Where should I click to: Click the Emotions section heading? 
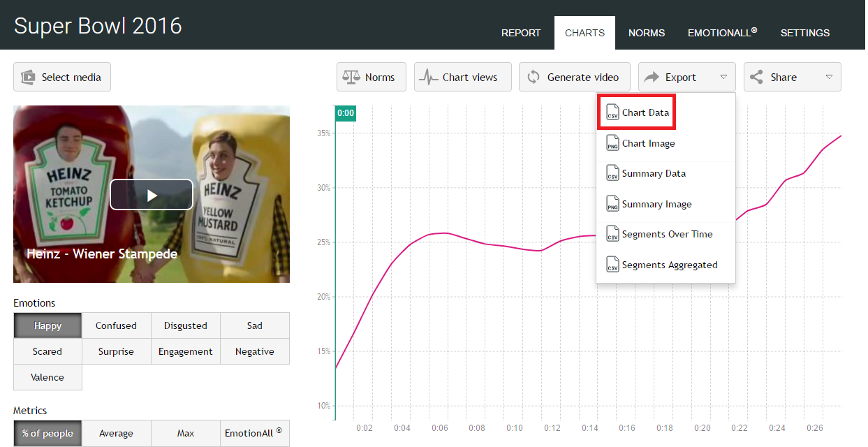coord(34,303)
